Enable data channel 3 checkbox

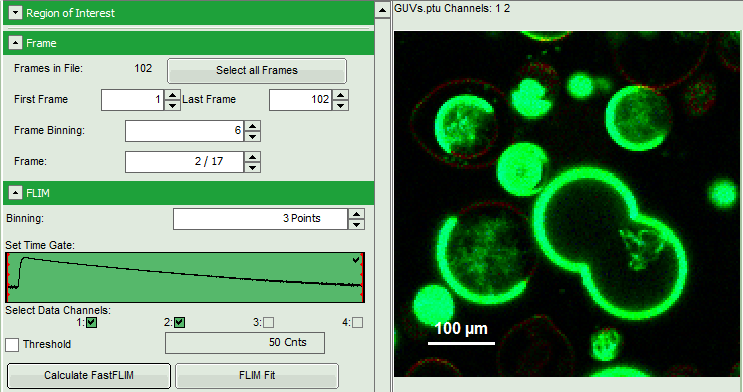point(268,323)
